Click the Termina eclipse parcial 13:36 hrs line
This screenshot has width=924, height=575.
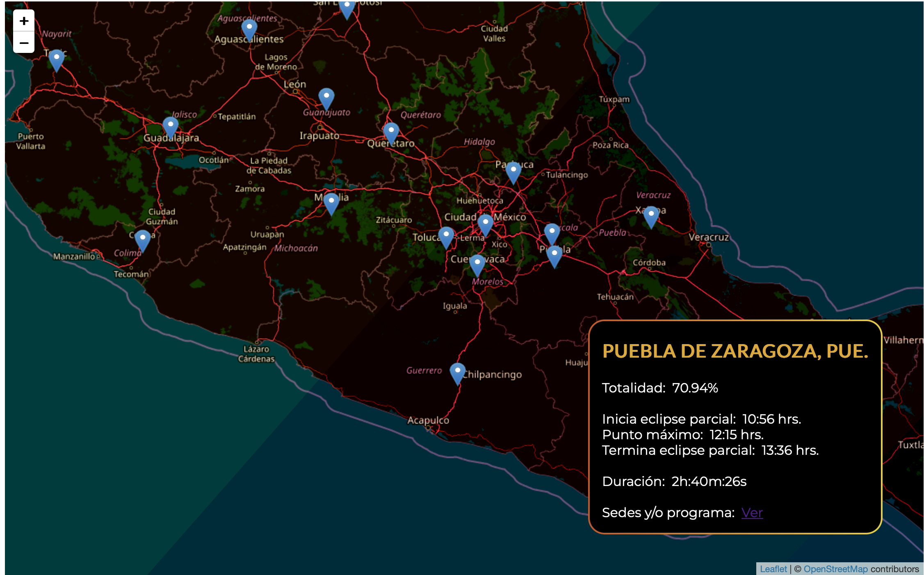tap(710, 450)
